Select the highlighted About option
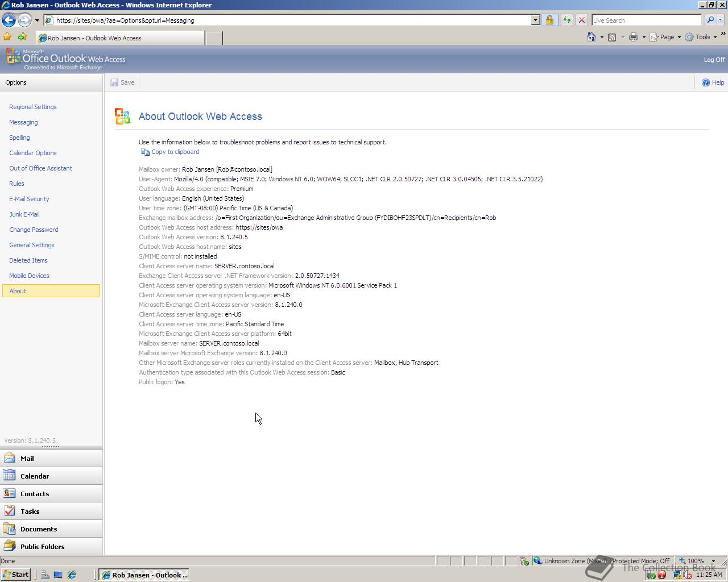The width and height of the screenshot is (728, 582). pyautogui.click(x=51, y=291)
